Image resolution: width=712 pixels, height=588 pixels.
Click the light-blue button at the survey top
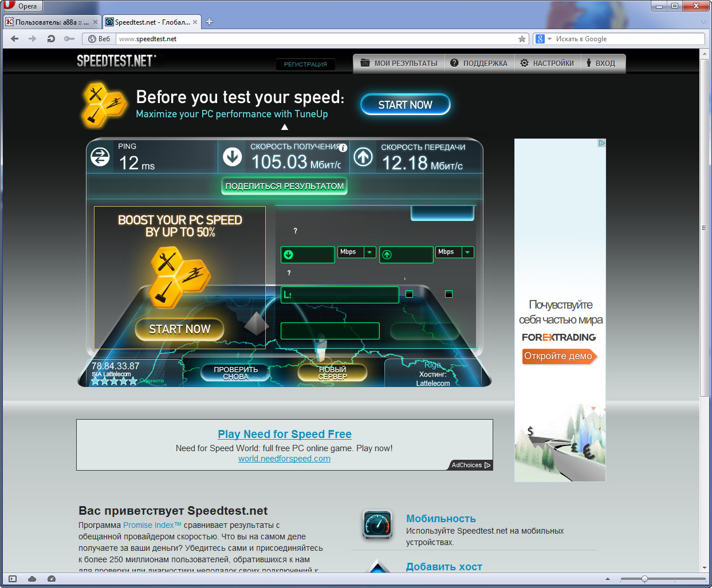pos(442,212)
